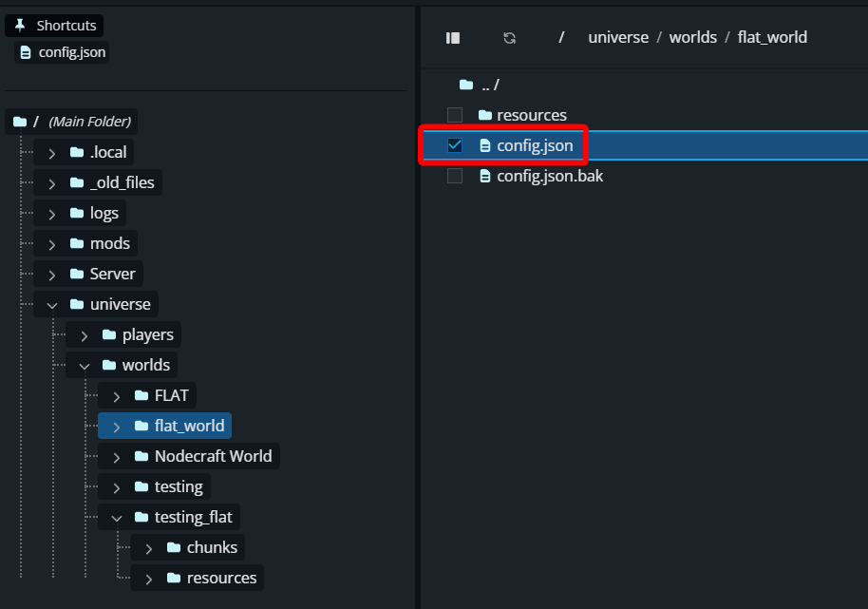Click the folder icon next to Main Folder
The image size is (868, 609).
tap(21, 121)
